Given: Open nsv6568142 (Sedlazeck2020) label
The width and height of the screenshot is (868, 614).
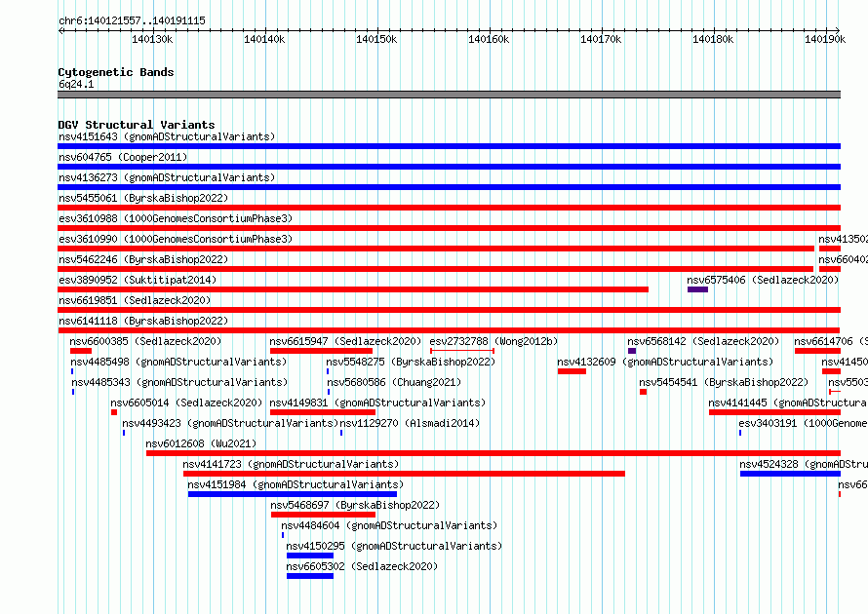Looking at the screenshot, I should point(703,341).
